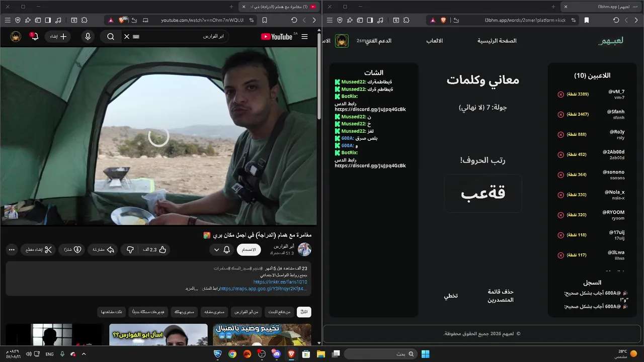The height and width of the screenshot is (362, 644).
Task: Open the maps.app.goo.gl location link
Action: (264, 289)
